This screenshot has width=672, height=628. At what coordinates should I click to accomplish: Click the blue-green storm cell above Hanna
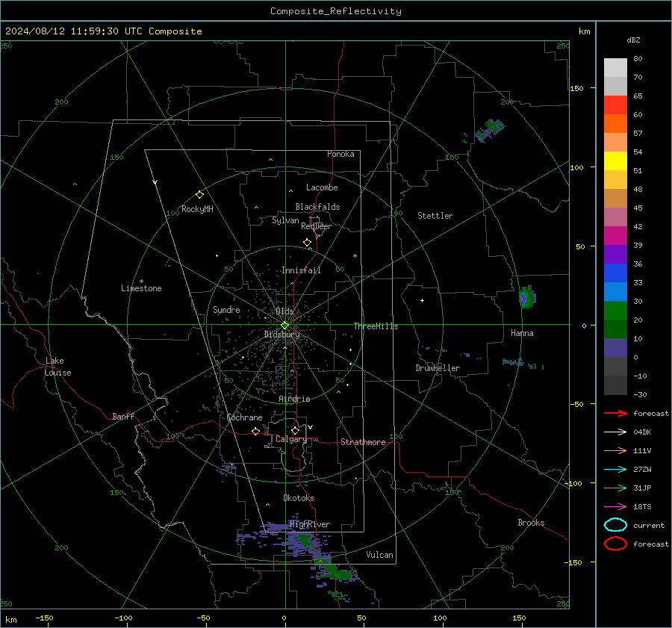pyautogui.click(x=526, y=297)
